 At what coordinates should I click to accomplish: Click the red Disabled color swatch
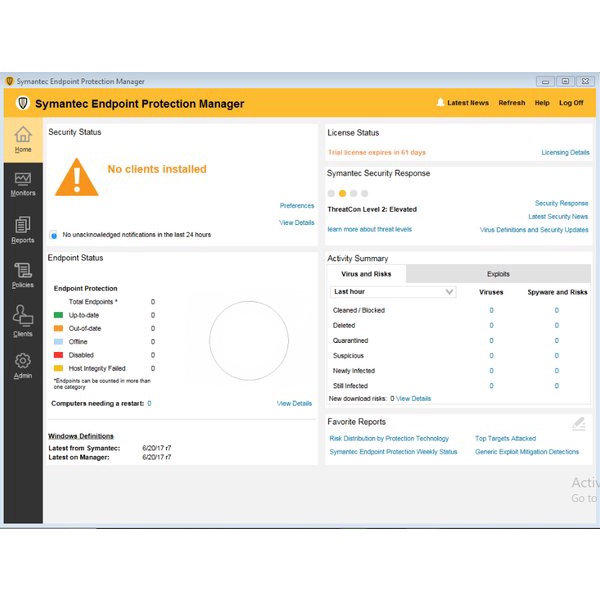pyautogui.click(x=58, y=355)
